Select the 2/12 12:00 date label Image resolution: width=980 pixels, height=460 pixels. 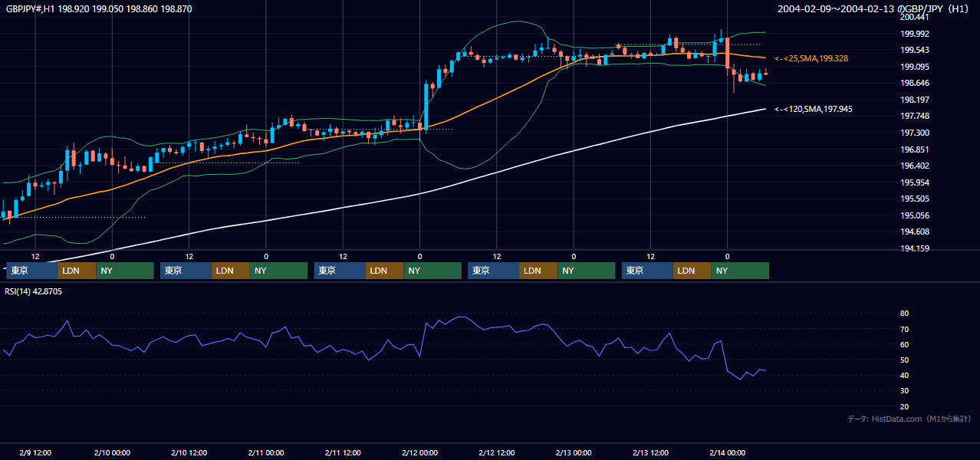[x=496, y=452]
